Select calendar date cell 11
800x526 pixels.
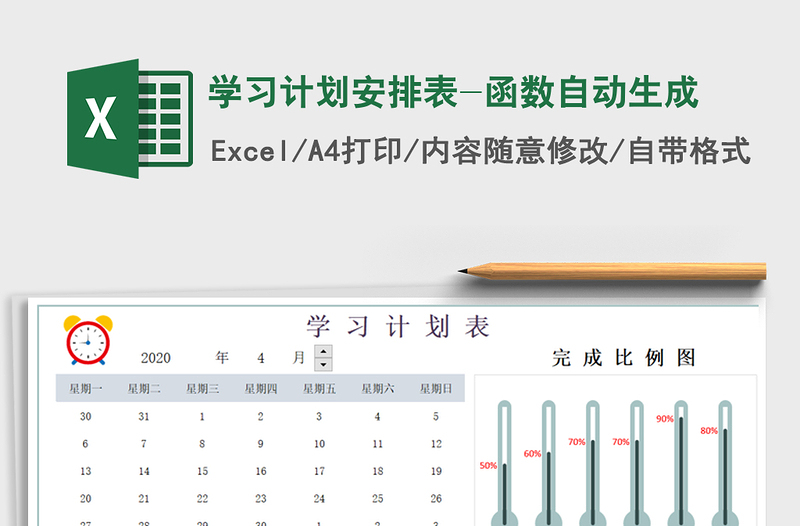(378, 444)
